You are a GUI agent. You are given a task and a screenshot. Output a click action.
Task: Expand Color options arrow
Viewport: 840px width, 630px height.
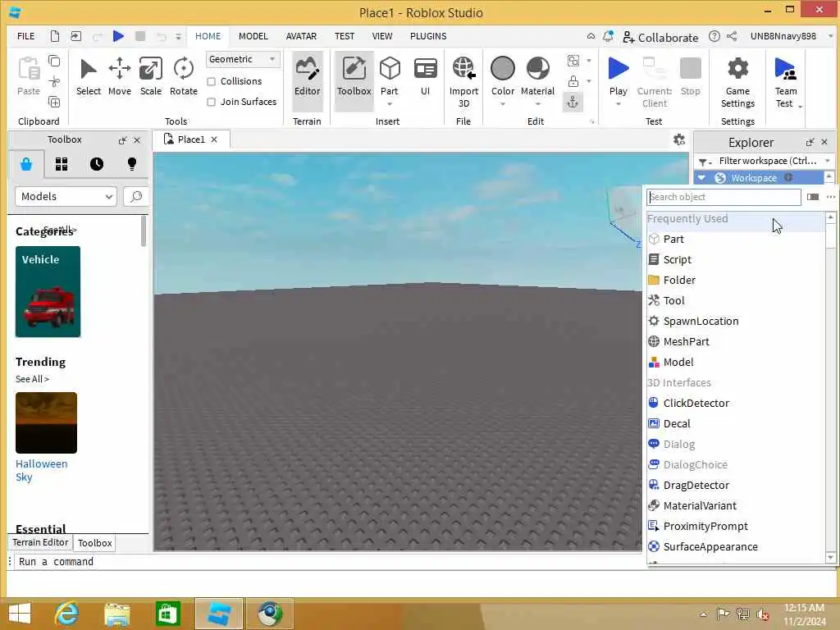point(503,104)
